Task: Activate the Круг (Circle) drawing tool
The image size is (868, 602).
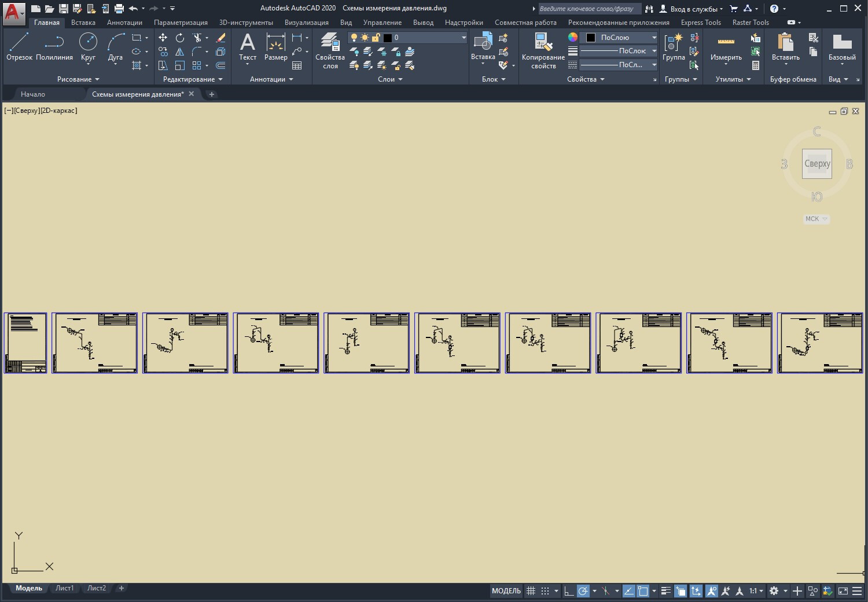Action: coord(88,47)
